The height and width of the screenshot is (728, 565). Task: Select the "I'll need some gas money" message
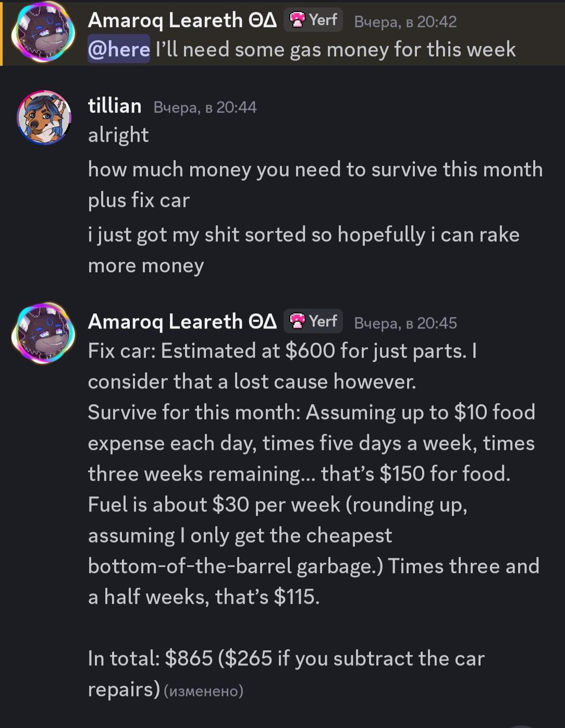[x=336, y=50]
